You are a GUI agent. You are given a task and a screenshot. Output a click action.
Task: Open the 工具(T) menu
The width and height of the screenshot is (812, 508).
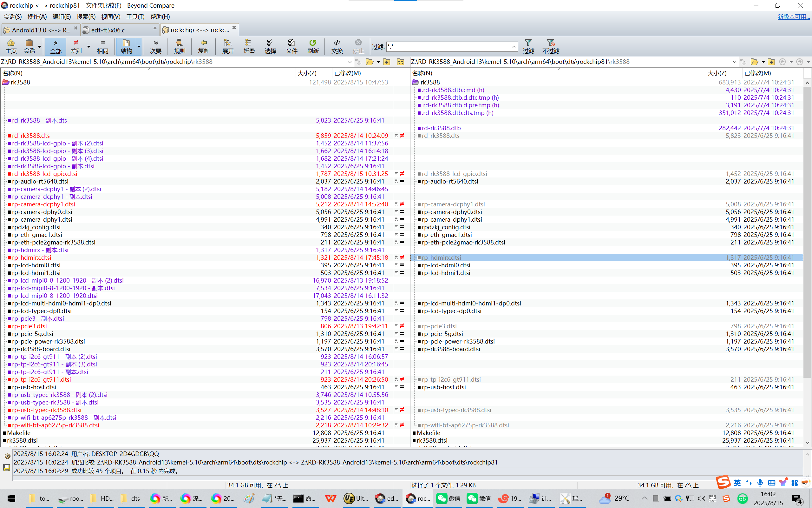point(135,17)
